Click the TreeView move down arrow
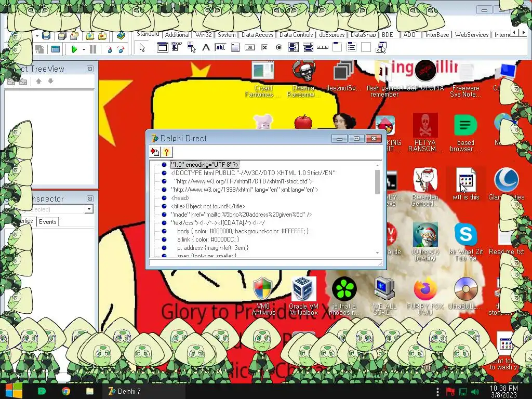The image size is (532, 399). pyautogui.click(x=50, y=81)
